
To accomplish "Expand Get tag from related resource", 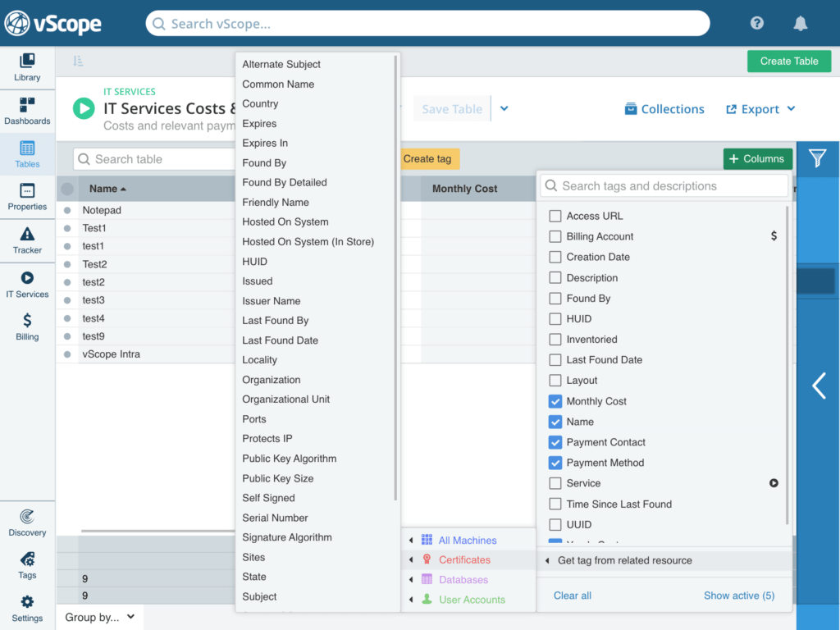I will [x=664, y=560].
